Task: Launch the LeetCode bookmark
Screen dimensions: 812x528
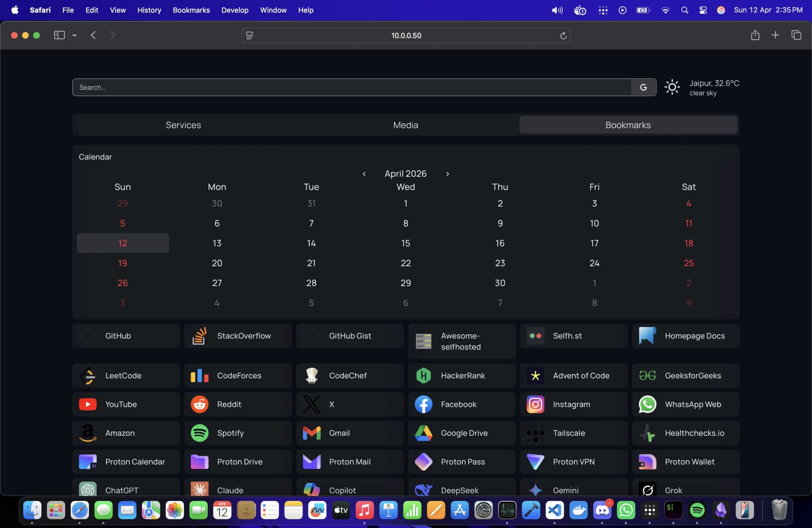Action: [126, 375]
